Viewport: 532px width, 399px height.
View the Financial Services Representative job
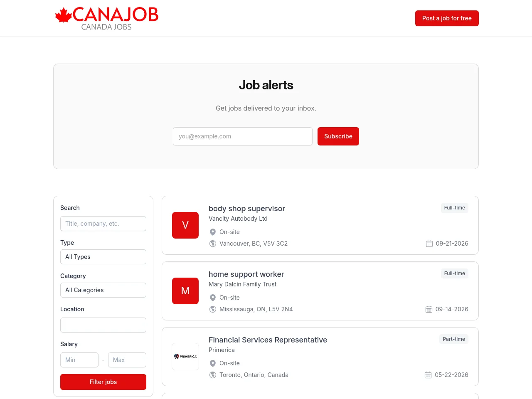click(268, 340)
